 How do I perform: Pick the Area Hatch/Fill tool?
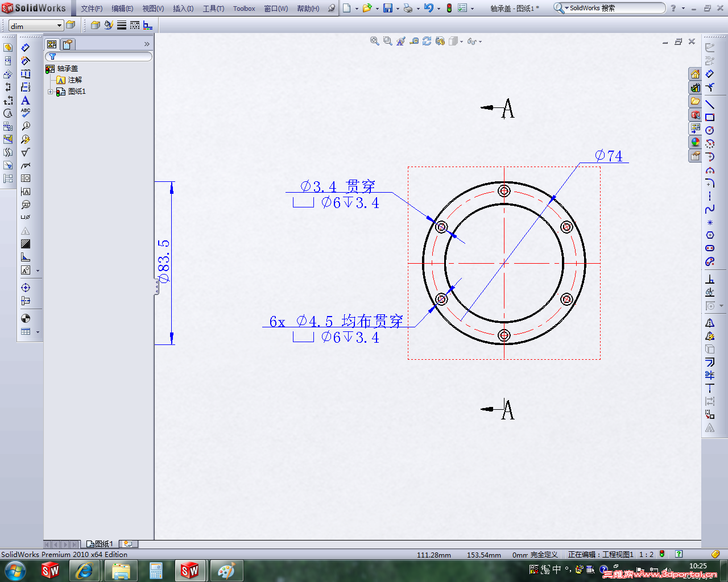(26, 244)
